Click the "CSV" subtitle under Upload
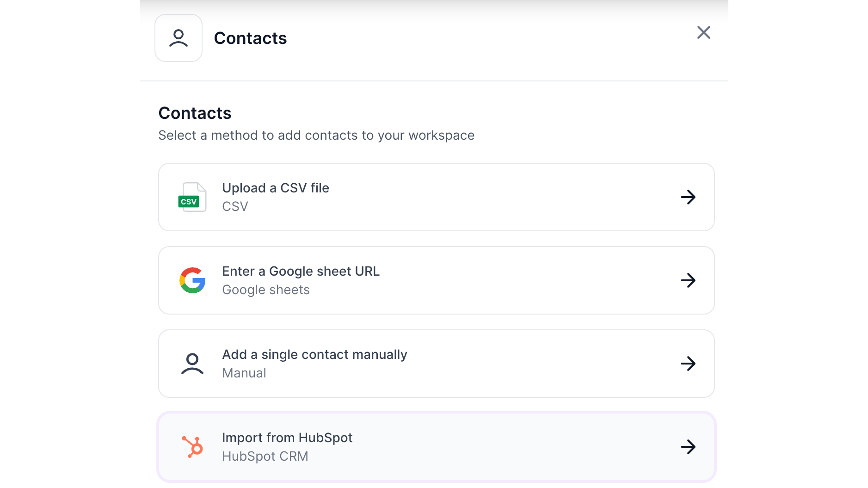The image size is (868, 488). click(x=235, y=207)
